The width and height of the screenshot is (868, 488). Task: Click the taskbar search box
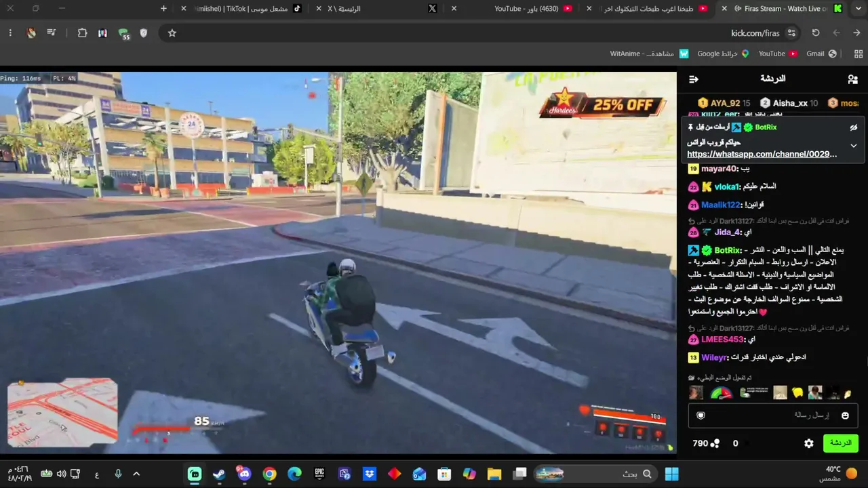pyautogui.click(x=595, y=474)
